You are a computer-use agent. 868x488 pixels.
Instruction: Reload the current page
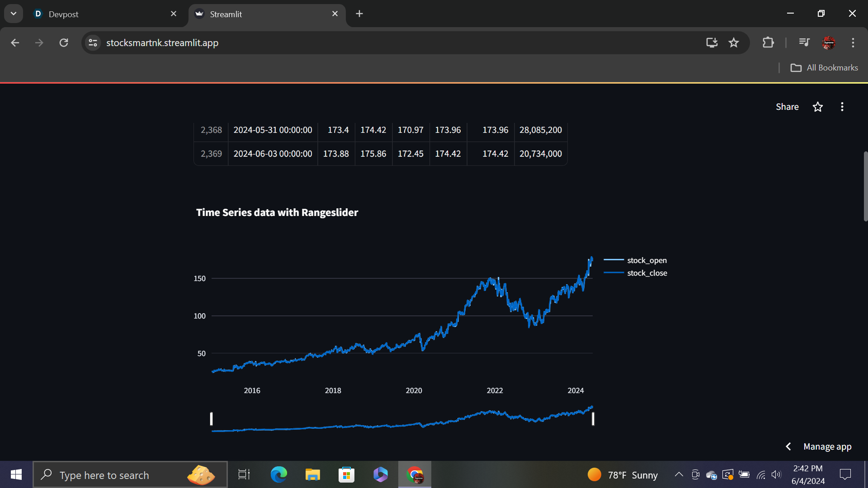tap(64, 42)
